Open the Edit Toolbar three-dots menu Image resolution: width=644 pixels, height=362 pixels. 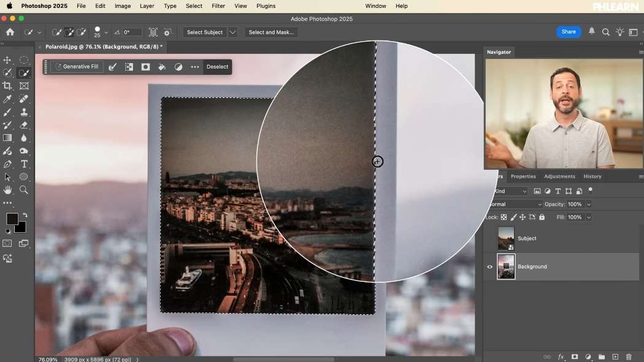click(x=7, y=203)
